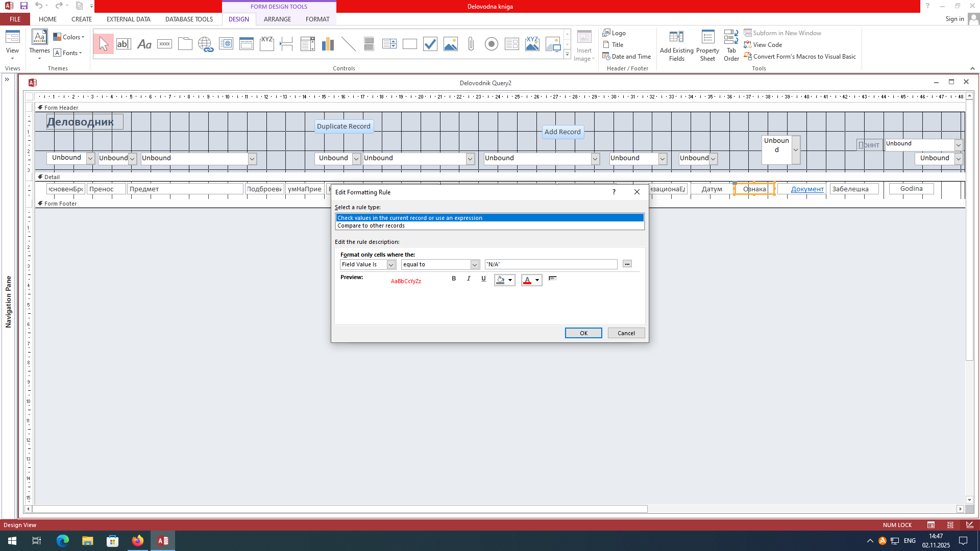Expand the Field Value Is dropdown

point(391,264)
